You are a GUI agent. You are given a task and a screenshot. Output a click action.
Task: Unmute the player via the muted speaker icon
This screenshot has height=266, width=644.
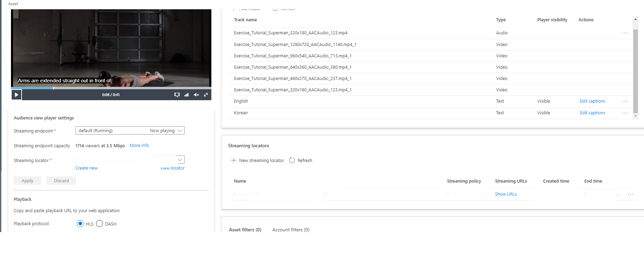pos(196,95)
